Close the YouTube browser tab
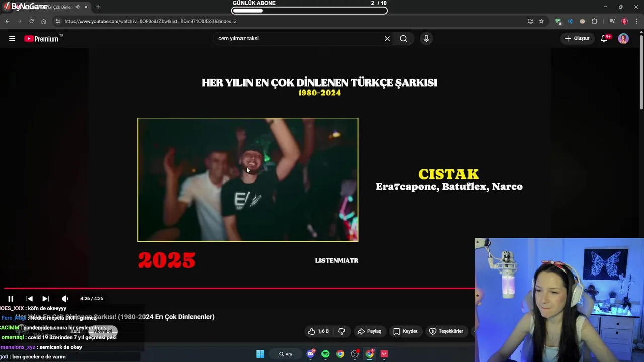The image size is (644, 362). coord(86,7)
